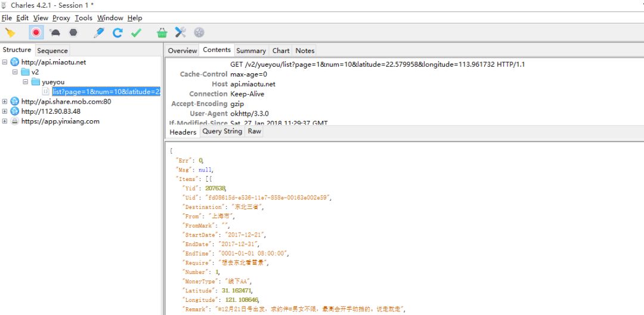Screen dimensions: 644x315
Task: Click the globe icon beside api.share.mob.com
Action: [15, 101]
